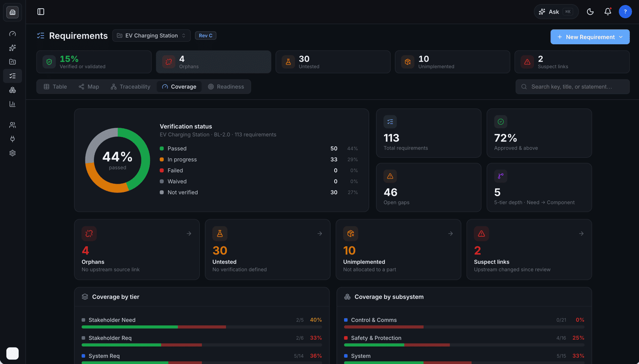Click the tier depth branch icon
This screenshot has height=364, width=639.
(x=501, y=176)
